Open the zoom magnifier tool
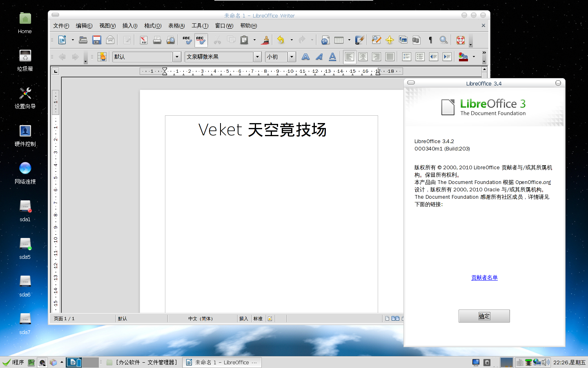 (443, 40)
